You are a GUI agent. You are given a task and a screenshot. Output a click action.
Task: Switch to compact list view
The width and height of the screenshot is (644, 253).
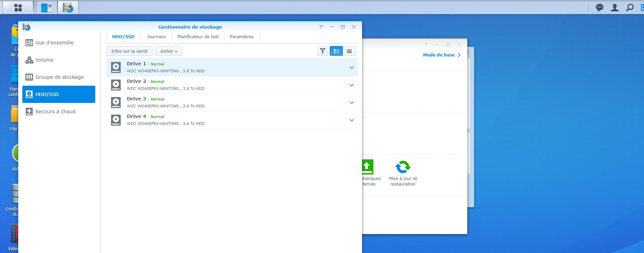tap(349, 51)
